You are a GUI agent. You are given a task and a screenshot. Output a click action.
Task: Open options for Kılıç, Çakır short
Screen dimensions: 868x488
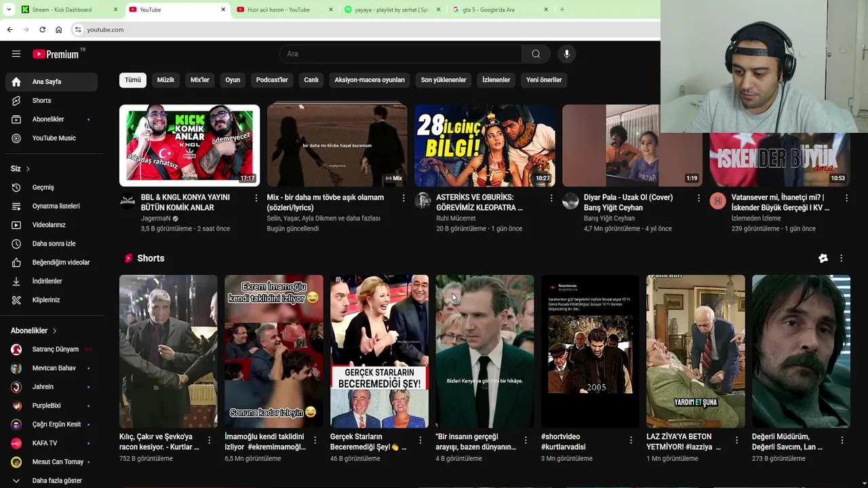[x=209, y=441]
